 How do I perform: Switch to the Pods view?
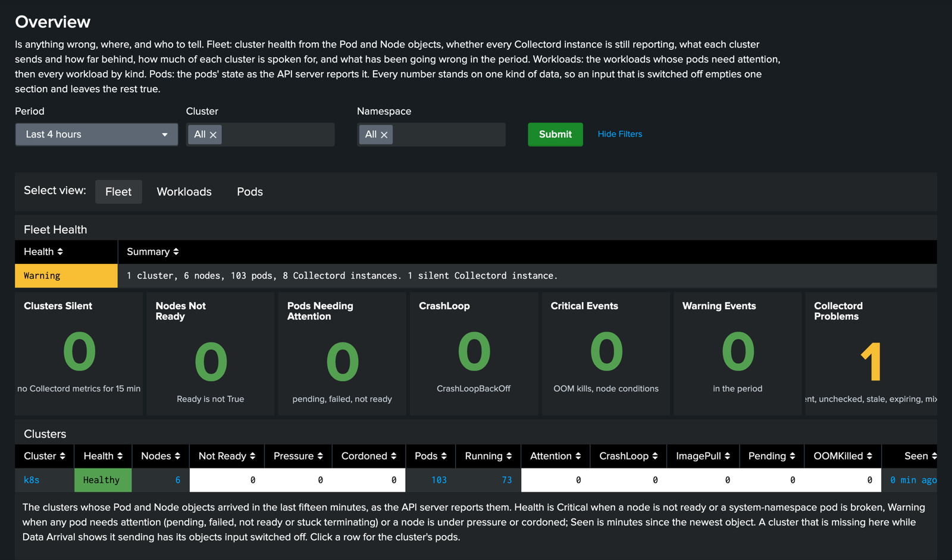coord(250,191)
